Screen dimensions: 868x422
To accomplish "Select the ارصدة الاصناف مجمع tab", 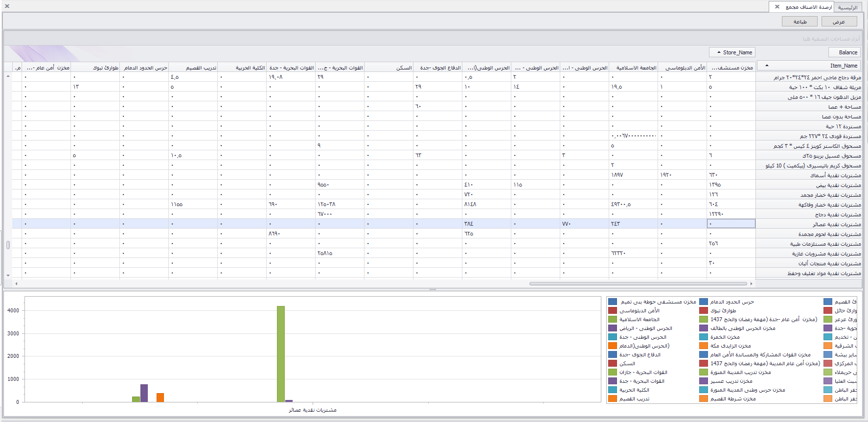I will pos(808,7).
